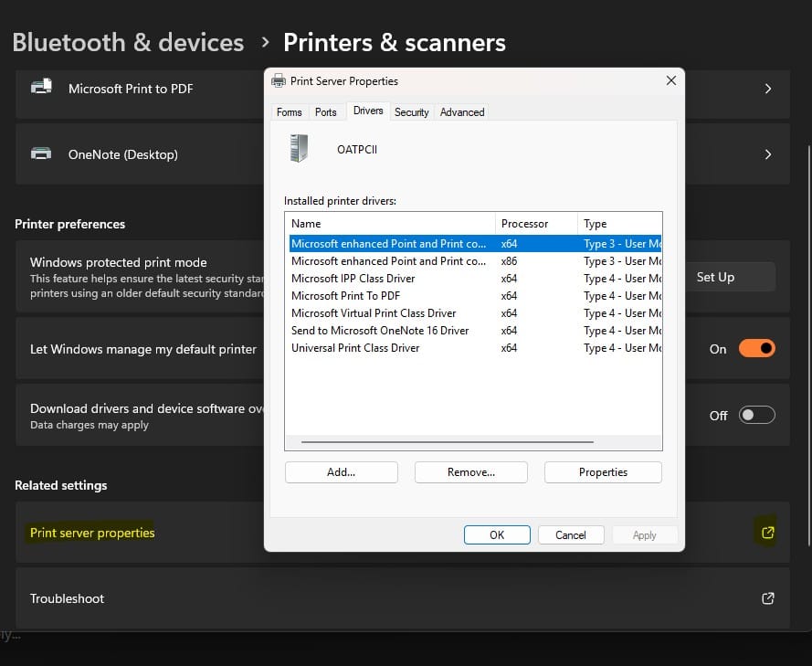Turn off Let Windows manage my default printer
This screenshot has width=812, height=666.
pyautogui.click(x=756, y=348)
